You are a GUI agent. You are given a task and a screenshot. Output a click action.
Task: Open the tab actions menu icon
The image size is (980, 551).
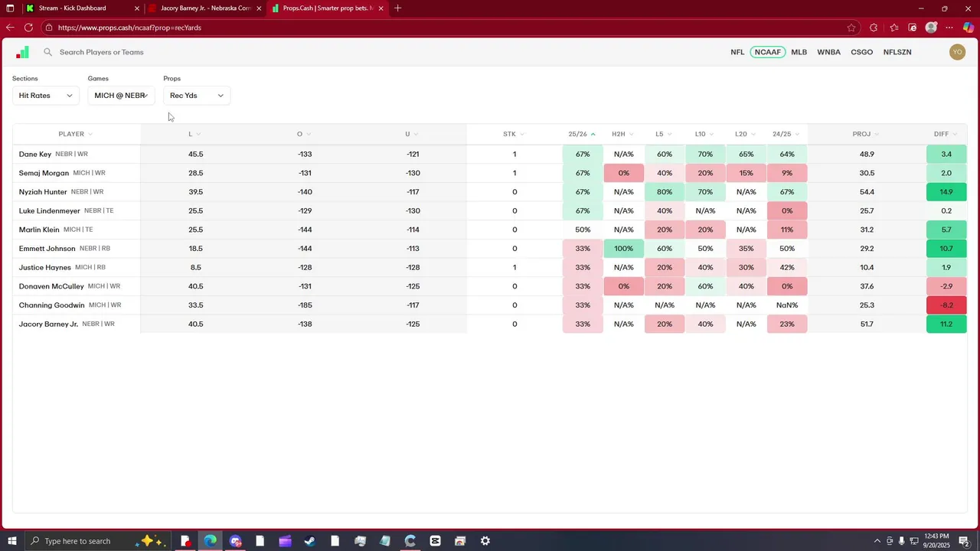pyautogui.click(x=10, y=8)
